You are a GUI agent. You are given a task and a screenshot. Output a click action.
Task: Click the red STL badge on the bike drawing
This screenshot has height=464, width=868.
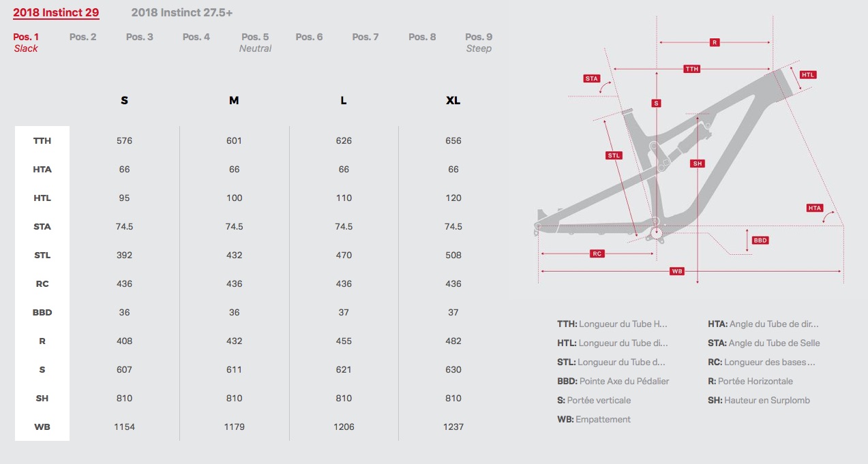pyautogui.click(x=614, y=155)
